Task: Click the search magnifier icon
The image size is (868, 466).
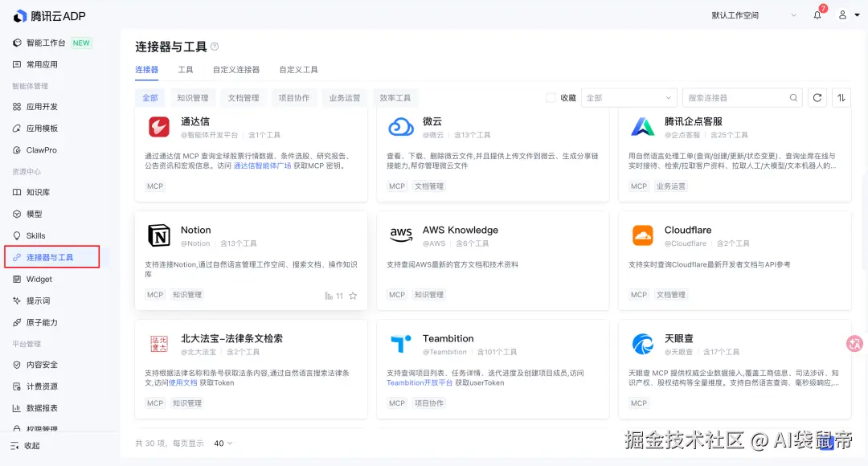Action: pos(793,98)
